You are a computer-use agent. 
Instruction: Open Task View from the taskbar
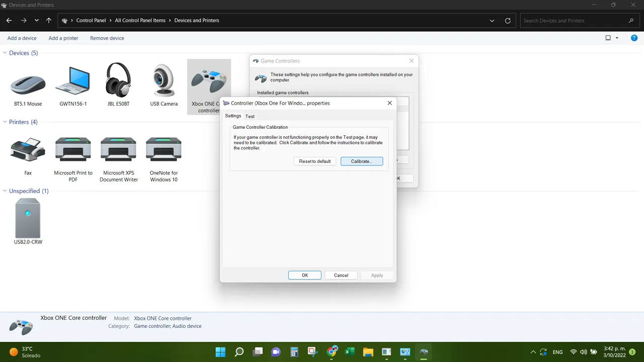[258, 352]
